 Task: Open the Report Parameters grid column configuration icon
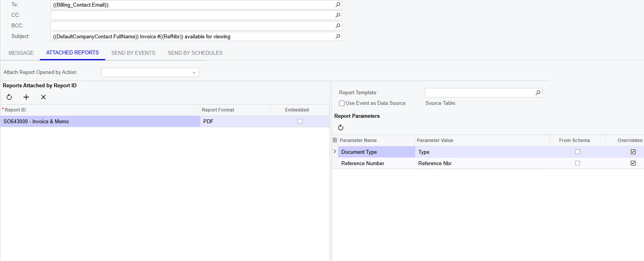click(335, 140)
